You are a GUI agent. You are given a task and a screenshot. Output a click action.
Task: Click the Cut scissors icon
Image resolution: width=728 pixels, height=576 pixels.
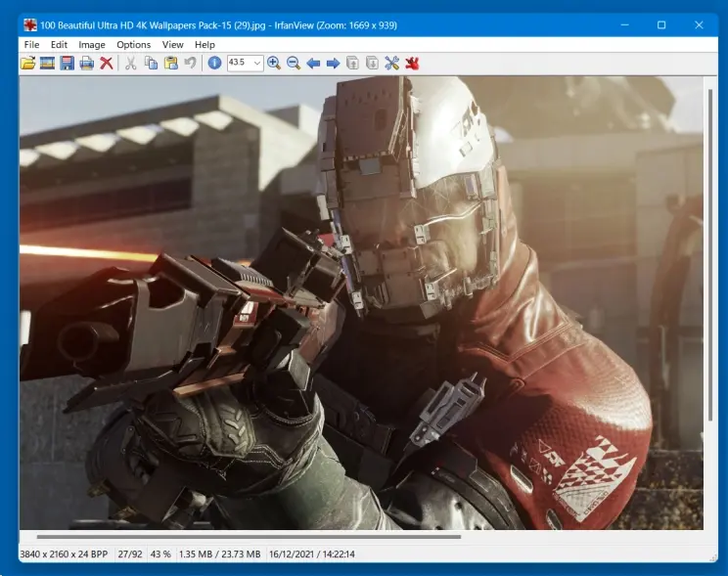[130, 63]
